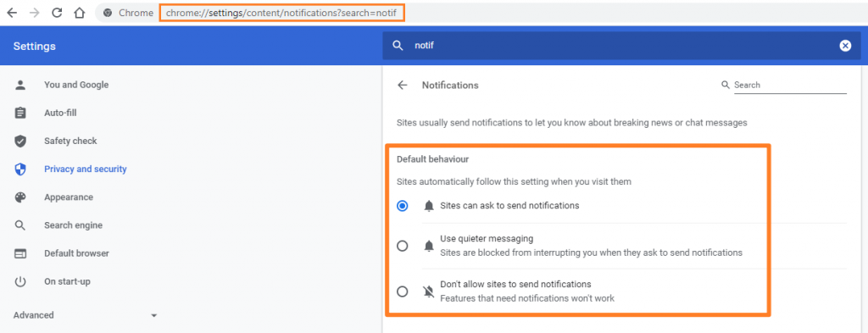Click the blue shield Privacy and security icon
This screenshot has width=868, height=333.
20,169
